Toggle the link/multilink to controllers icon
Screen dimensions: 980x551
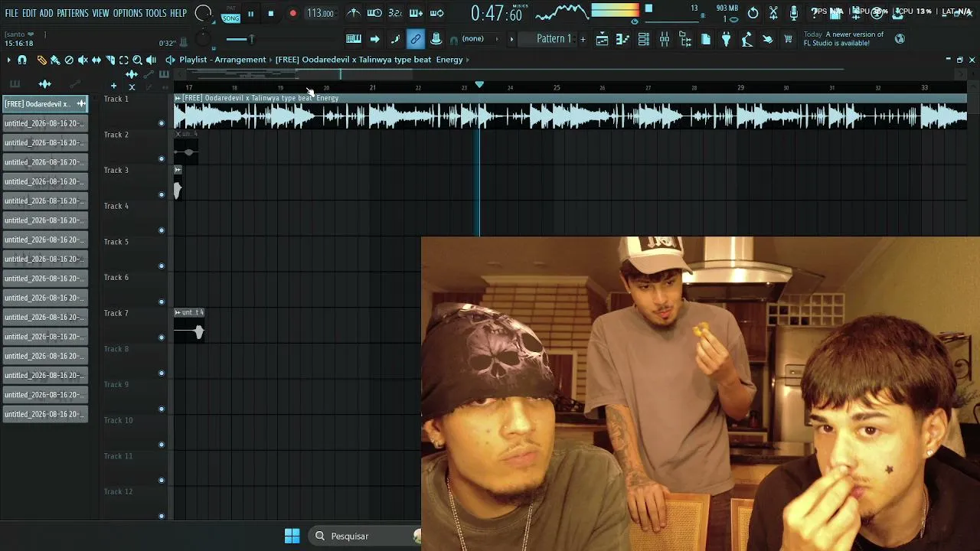point(416,39)
